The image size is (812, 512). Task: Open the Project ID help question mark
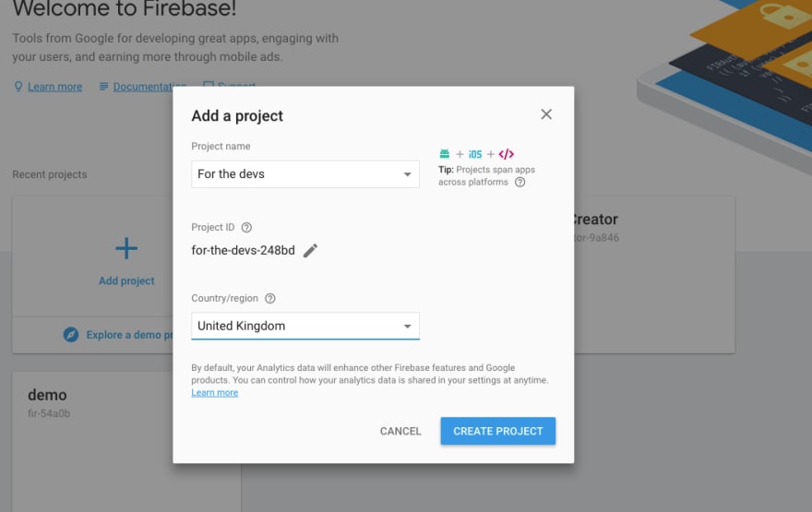click(x=246, y=227)
